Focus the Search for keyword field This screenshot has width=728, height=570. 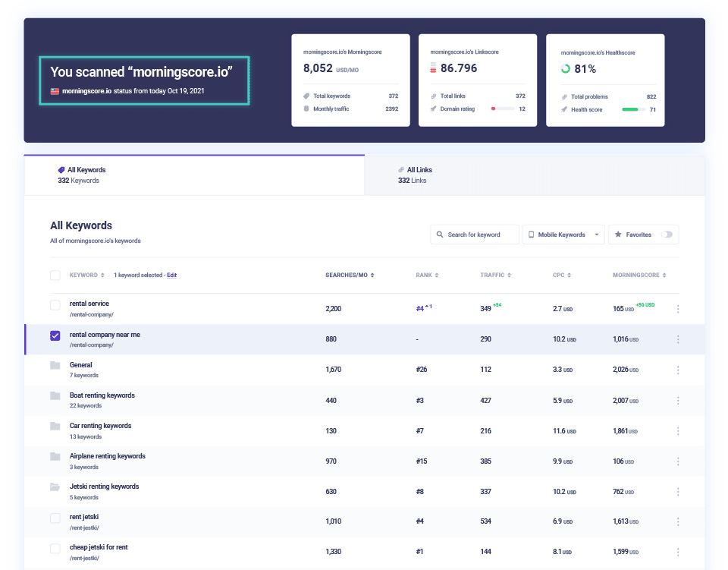pos(475,235)
